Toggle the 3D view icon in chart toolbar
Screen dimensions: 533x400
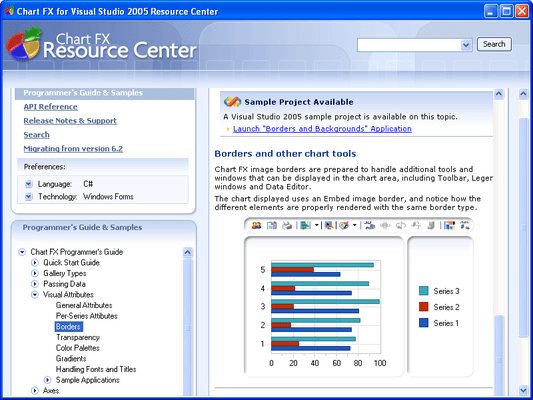369,225
